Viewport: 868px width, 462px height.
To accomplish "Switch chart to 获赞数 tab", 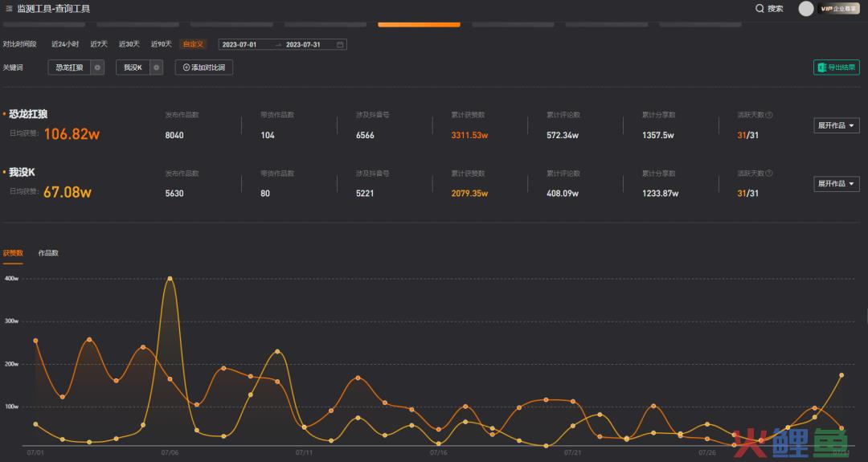I will tap(13, 253).
